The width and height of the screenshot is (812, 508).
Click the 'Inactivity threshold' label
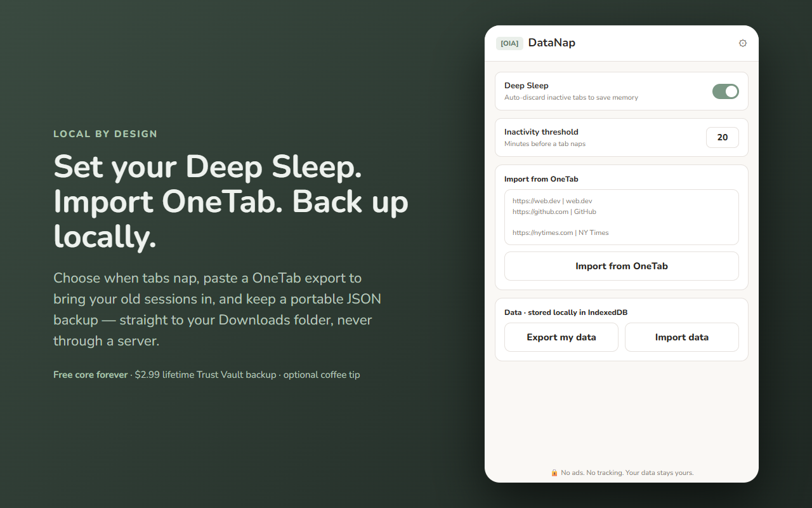click(x=541, y=132)
